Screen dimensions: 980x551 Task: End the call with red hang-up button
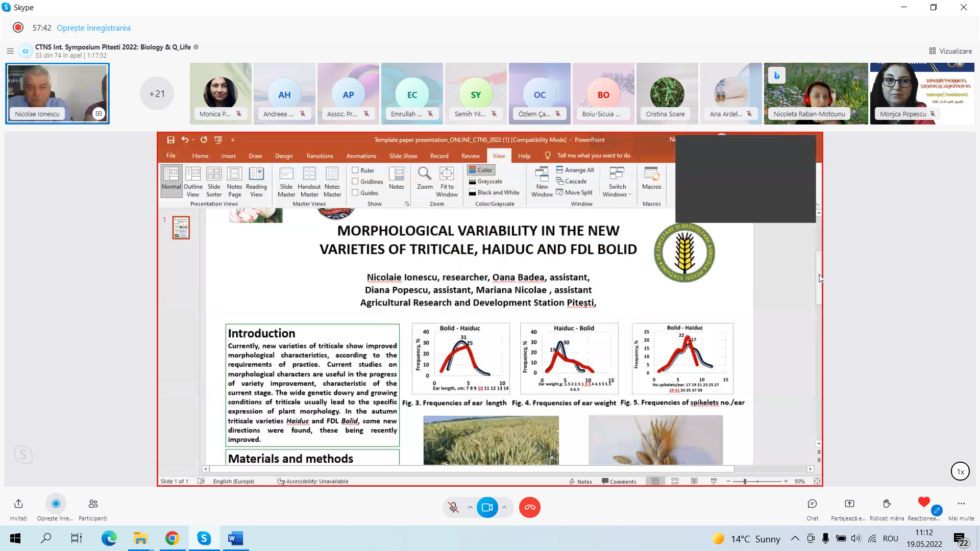click(x=530, y=507)
